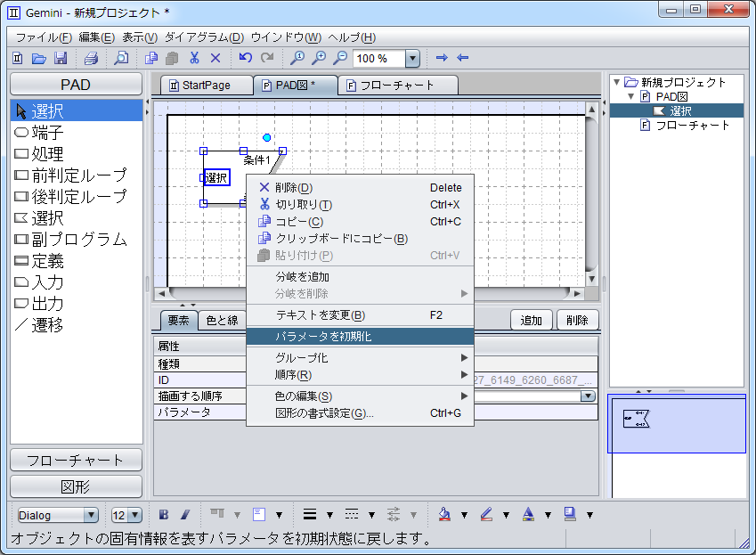Viewport: 756px width, 555px height.
Task: Select フローチャート in the project tree
Action: [x=693, y=126]
